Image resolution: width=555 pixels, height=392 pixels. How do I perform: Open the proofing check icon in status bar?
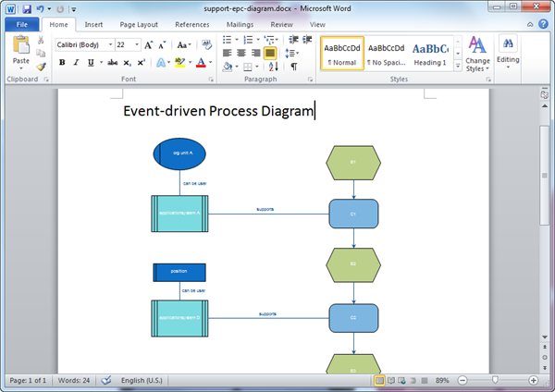point(105,380)
